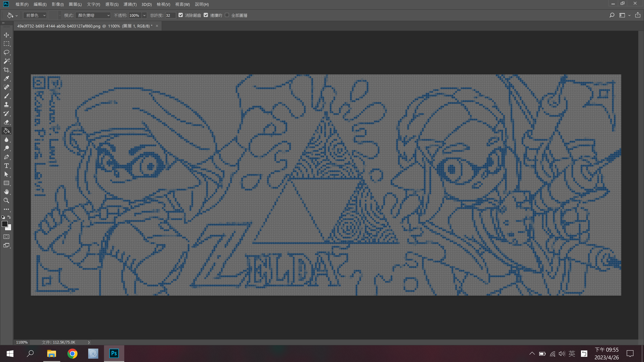Open Windows taskbar search
644x362 pixels.
[31, 353]
